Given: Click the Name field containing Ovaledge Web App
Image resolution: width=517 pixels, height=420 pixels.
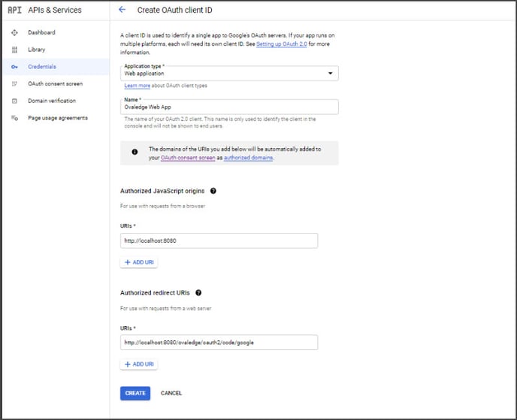Looking at the screenshot, I should pos(229,107).
